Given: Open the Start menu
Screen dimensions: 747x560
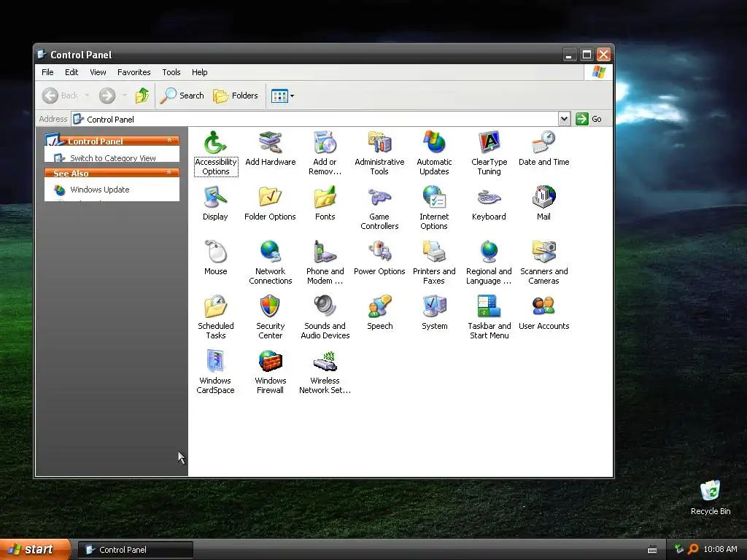Looking at the screenshot, I should pos(35,550).
